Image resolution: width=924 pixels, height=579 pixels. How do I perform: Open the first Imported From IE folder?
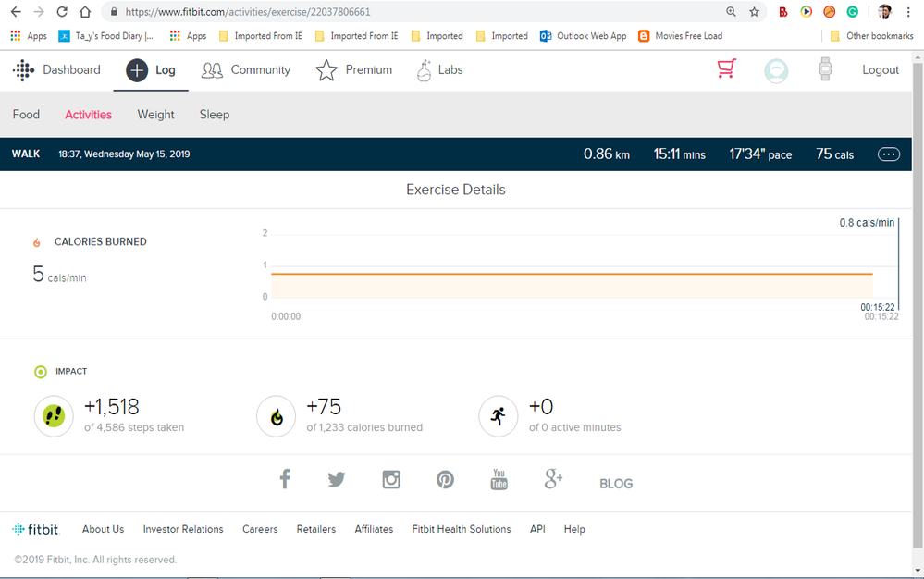pos(260,36)
